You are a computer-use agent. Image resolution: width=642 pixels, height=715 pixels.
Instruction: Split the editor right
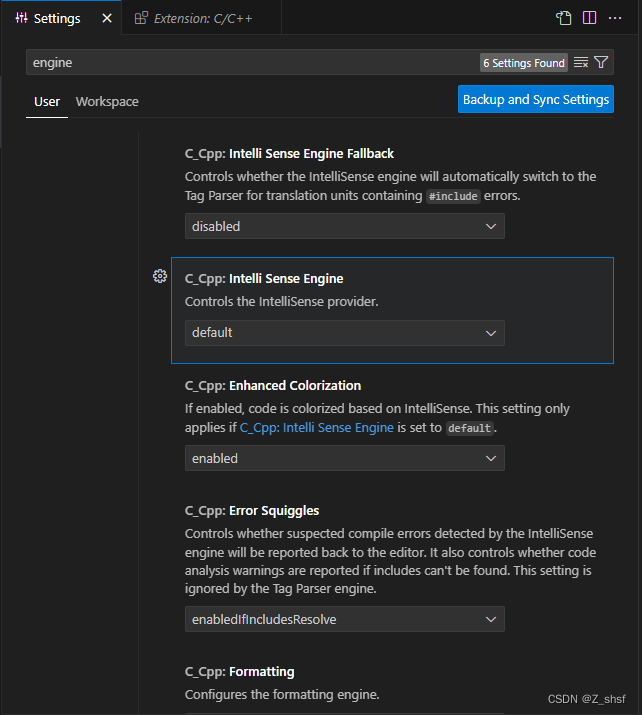pyautogui.click(x=589, y=18)
